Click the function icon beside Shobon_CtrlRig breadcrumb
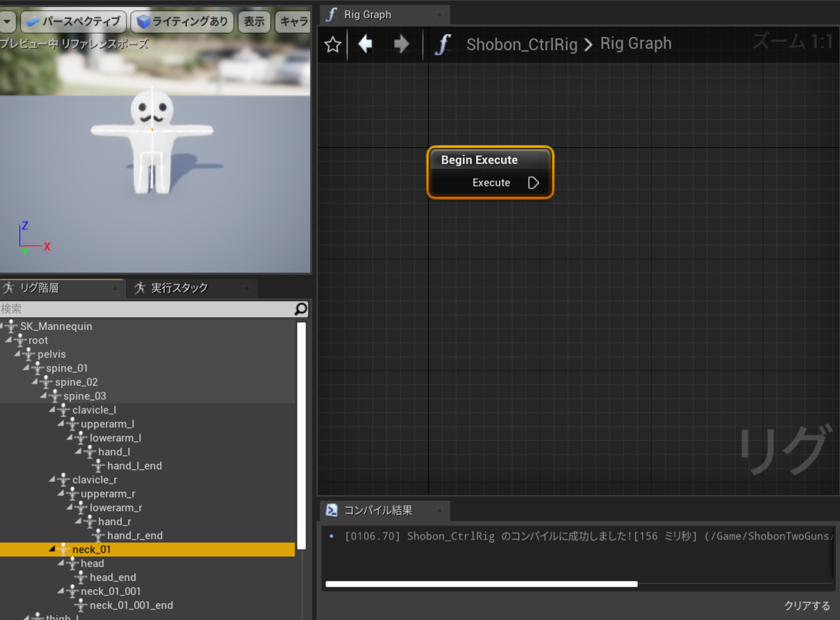Image resolution: width=840 pixels, height=620 pixels. [x=442, y=44]
